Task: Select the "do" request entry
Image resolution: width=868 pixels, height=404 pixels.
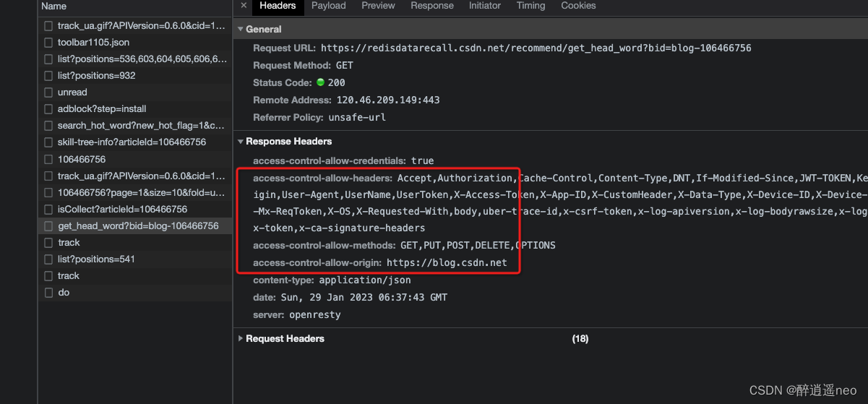Action: [64, 293]
